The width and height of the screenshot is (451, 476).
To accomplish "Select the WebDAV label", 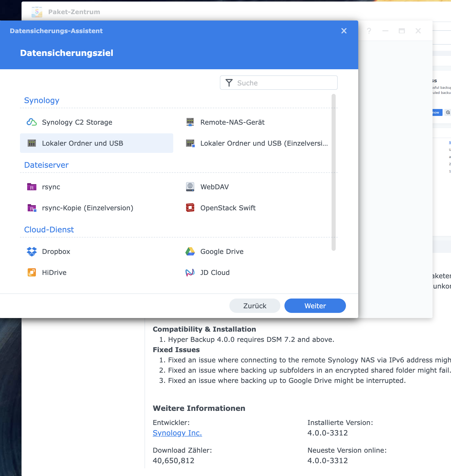I will tap(214, 187).
